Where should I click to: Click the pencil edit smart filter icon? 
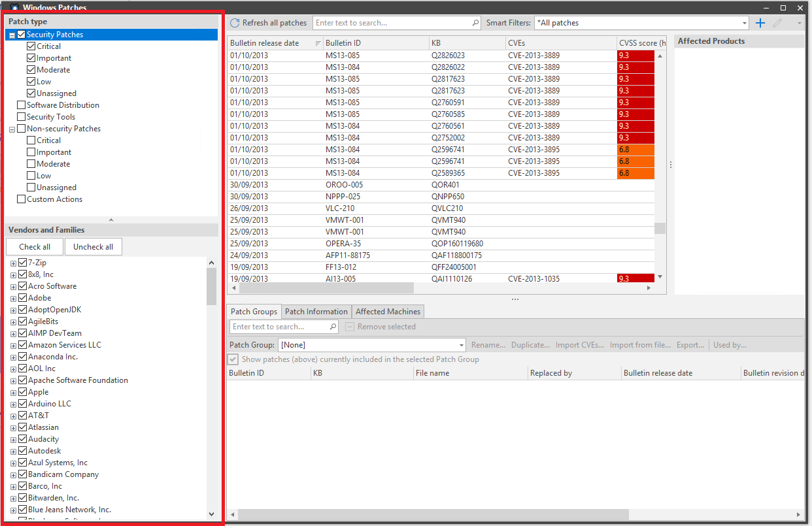777,23
